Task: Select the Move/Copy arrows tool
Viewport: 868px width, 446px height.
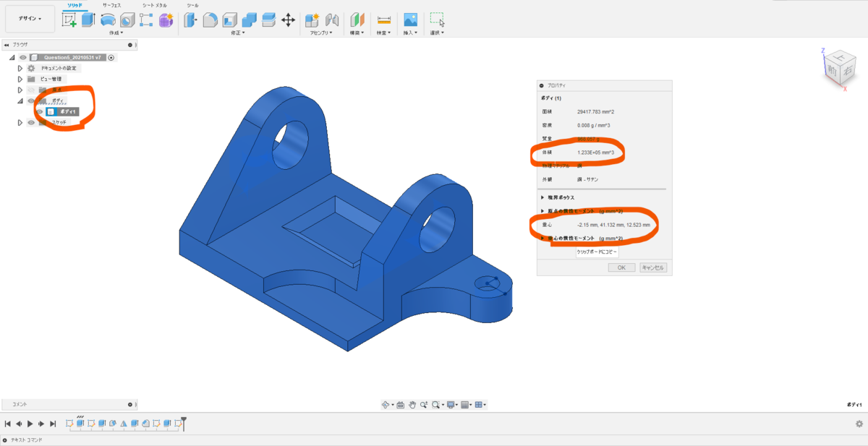Action: pyautogui.click(x=288, y=20)
